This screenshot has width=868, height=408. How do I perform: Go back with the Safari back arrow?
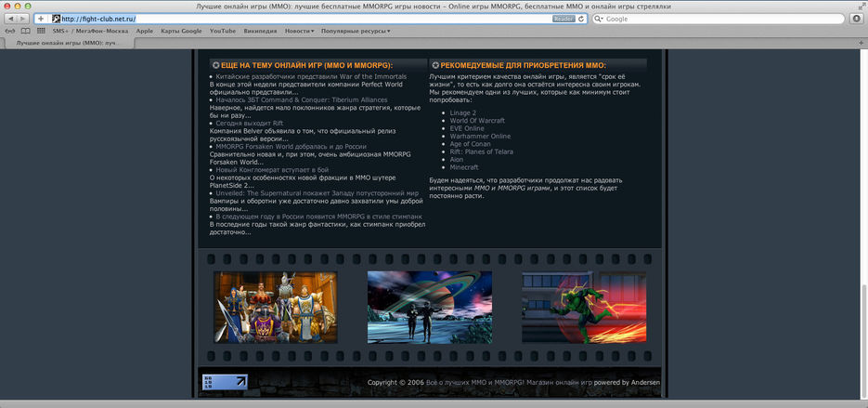click(x=10, y=19)
